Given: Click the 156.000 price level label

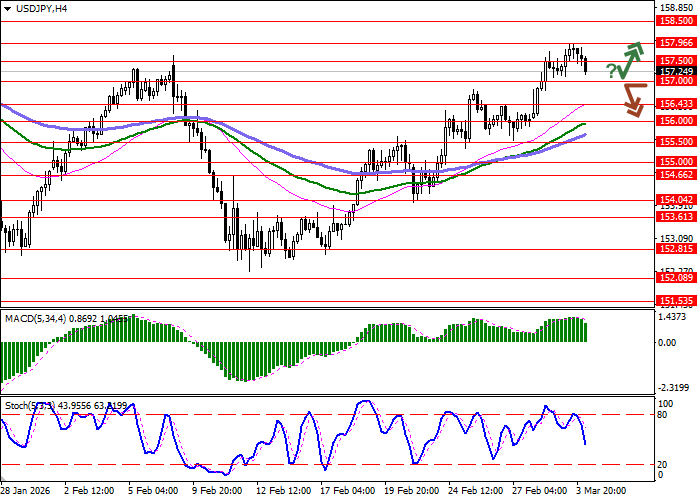Looking at the screenshot, I should tap(676, 120).
